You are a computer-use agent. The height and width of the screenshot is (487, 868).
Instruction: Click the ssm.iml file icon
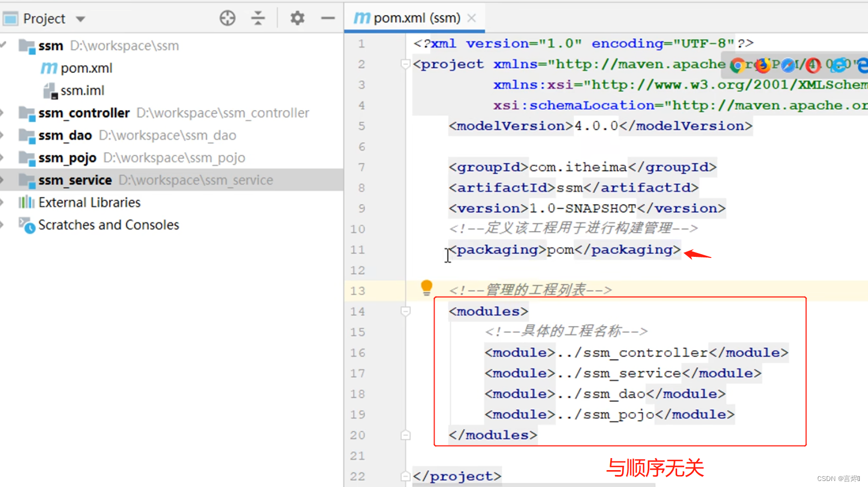tap(50, 91)
